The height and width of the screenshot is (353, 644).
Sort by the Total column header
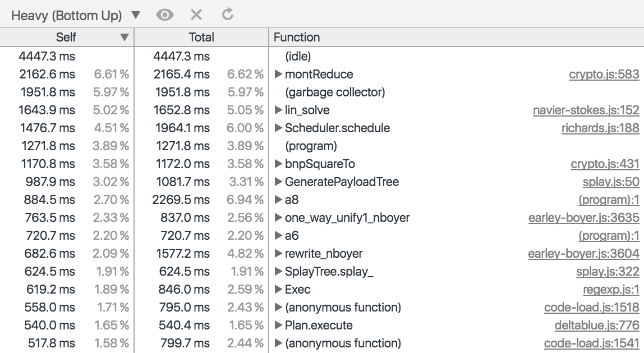click(201, 38)
